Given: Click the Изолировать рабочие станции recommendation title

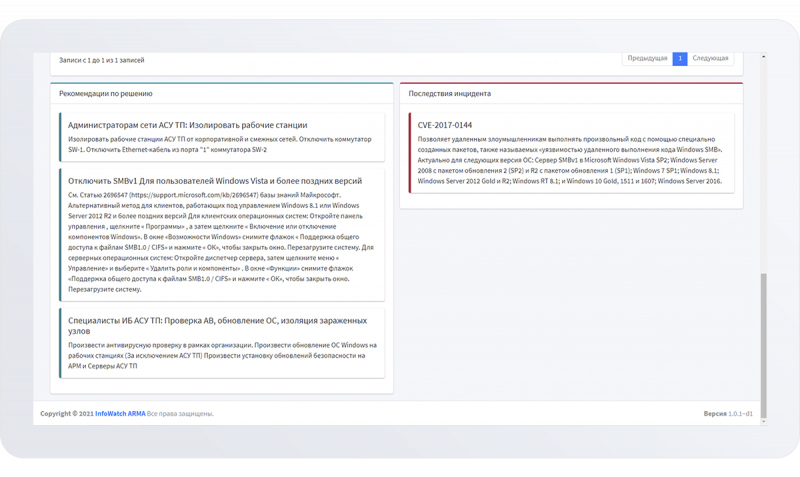Looking at the screenshot, I should coord(188,125).
